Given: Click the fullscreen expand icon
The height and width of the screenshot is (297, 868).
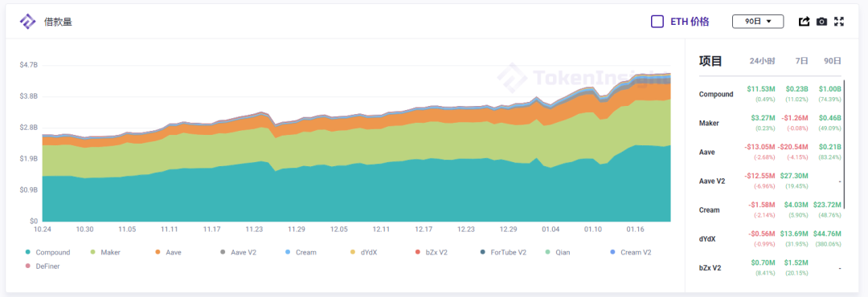Looking at the screenshot, I should (839, 22).
